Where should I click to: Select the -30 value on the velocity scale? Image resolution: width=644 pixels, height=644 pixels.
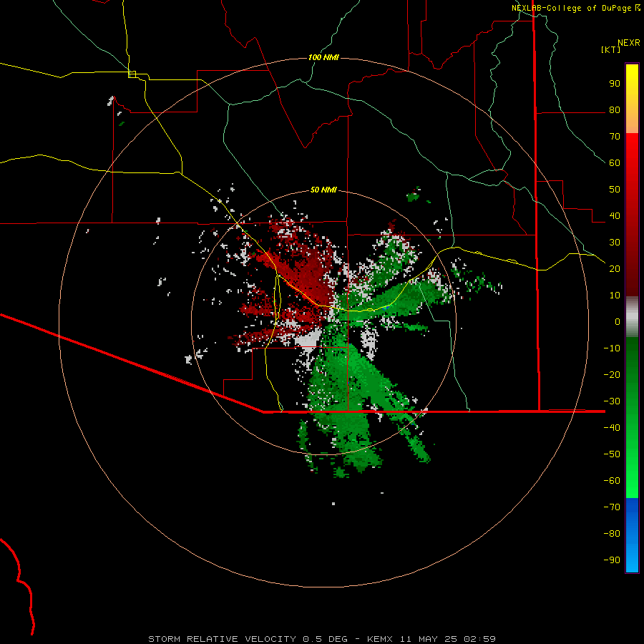[612, 401]
